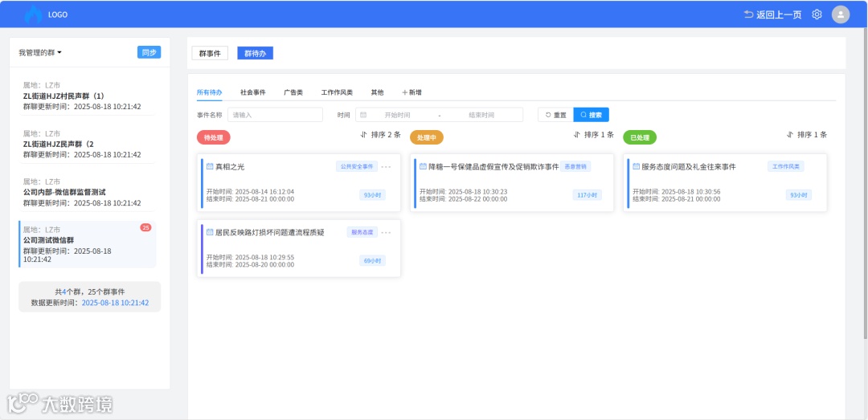Click the 待处理 status pill

214,137
